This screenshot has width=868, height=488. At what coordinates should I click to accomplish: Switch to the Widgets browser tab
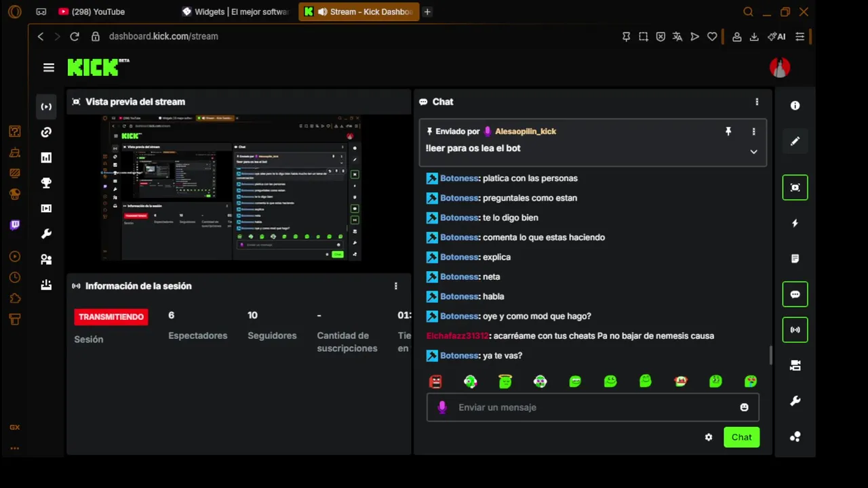[x=236, y=12]
